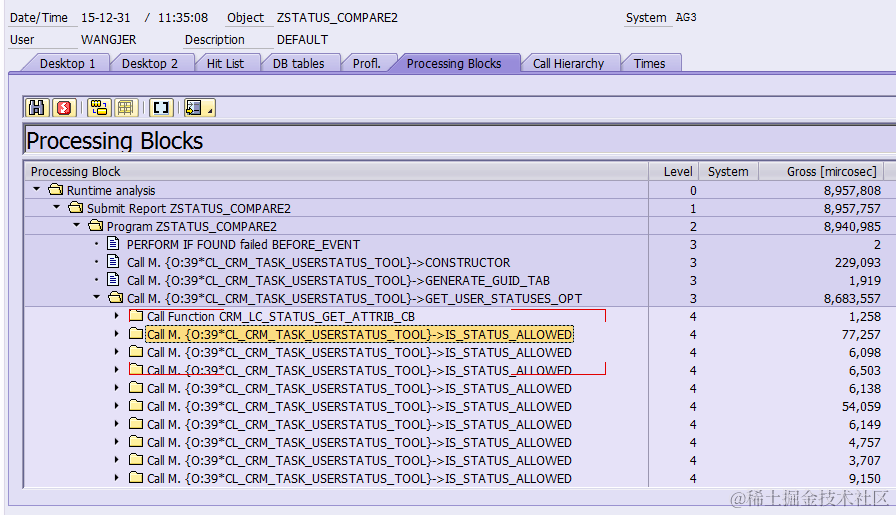Expand the CRM_LC_STATUS_GET_ATTRIB_CB function node
Image resolution: width=896 pixels, height=515 pixels.
click(x=117, y=316)
